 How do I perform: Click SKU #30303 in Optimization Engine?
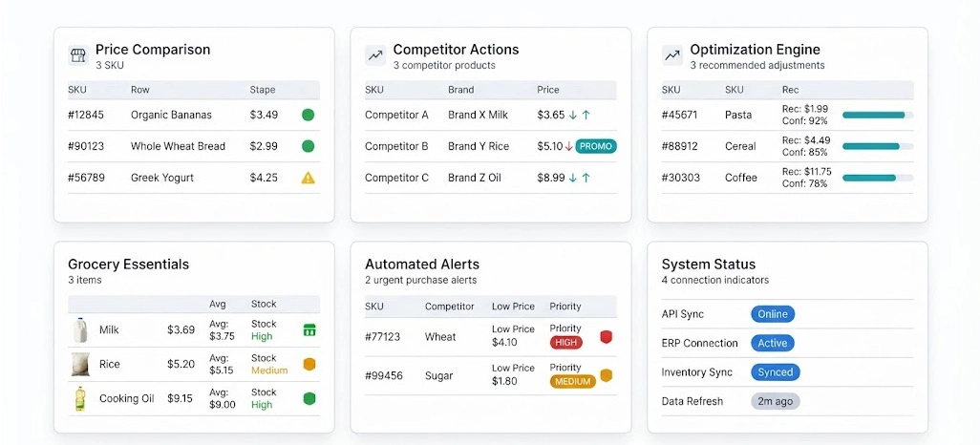pos(681,178)
